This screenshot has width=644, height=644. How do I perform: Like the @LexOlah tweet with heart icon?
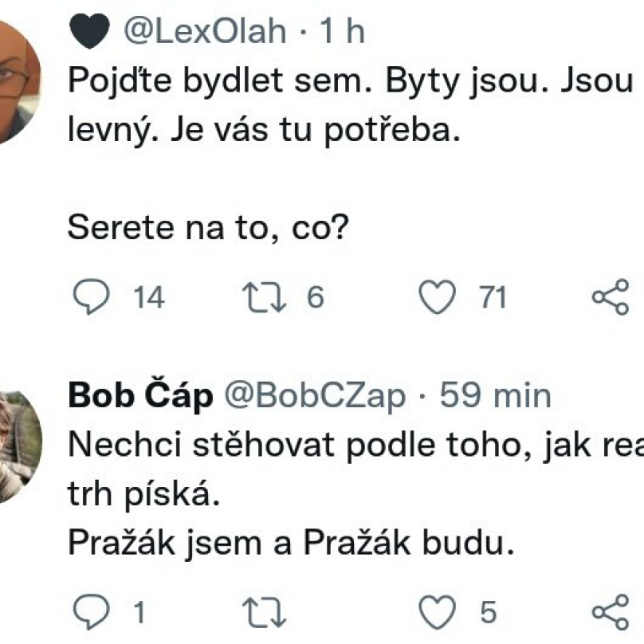point(436,297)
